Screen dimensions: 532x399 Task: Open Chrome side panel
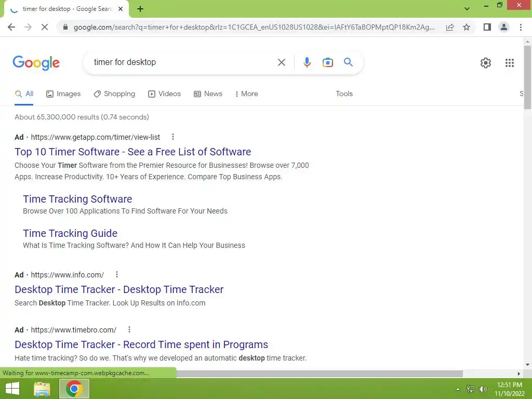pos(487,27)
